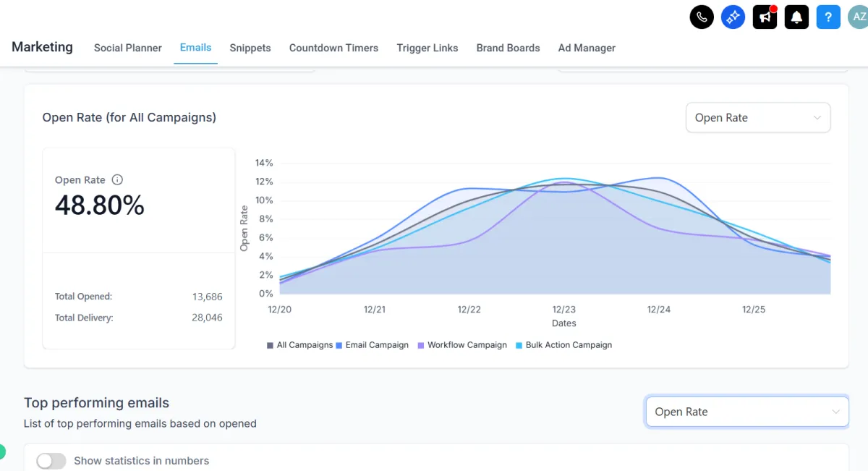
Task: Click Email Campaign legend color swatch
Action: pyautogui.click(x=340, y=346)
